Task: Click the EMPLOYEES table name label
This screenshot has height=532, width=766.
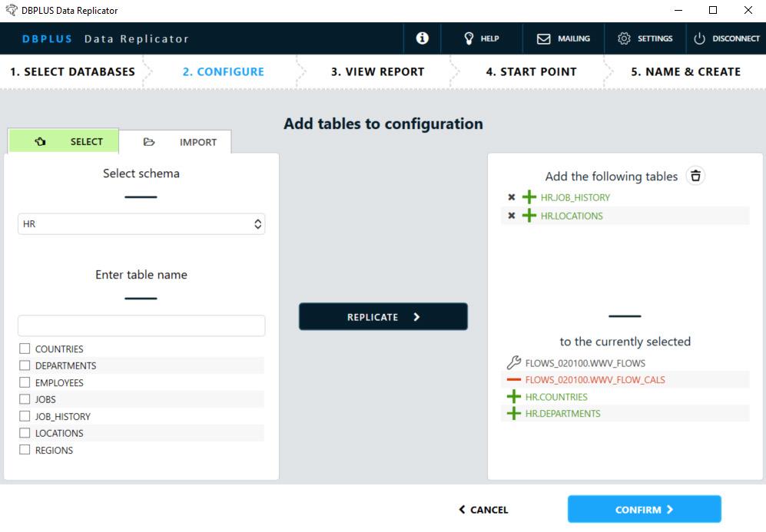Action: point(59,382)
